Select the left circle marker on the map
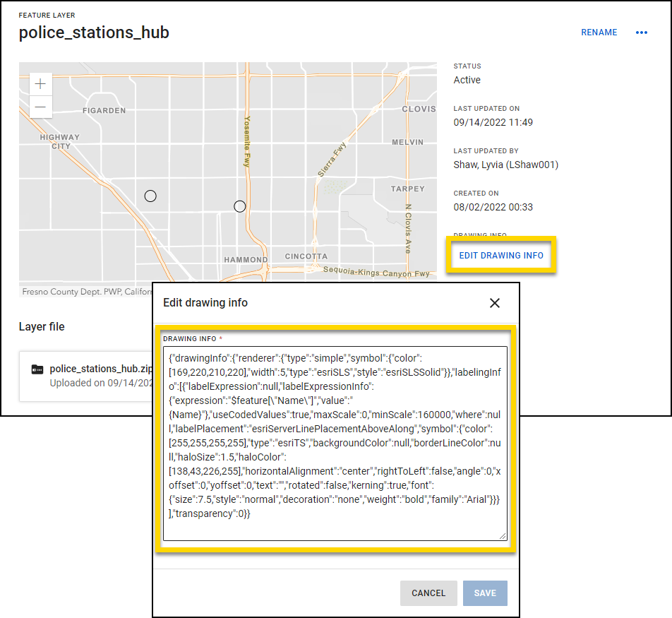Viewport: 672px width, 618px height. pyautogui.click(x=150, y=196)
